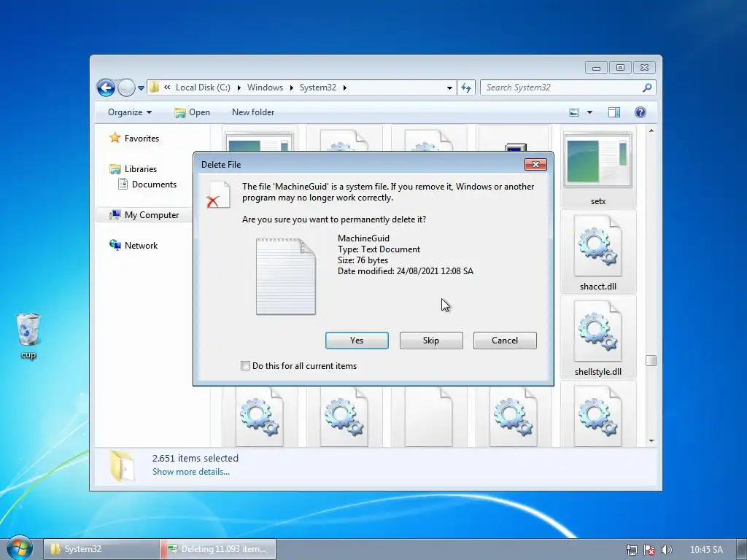Toggle the preview pane button
This screenshot has width=747, height=560.
pos(614,112)
